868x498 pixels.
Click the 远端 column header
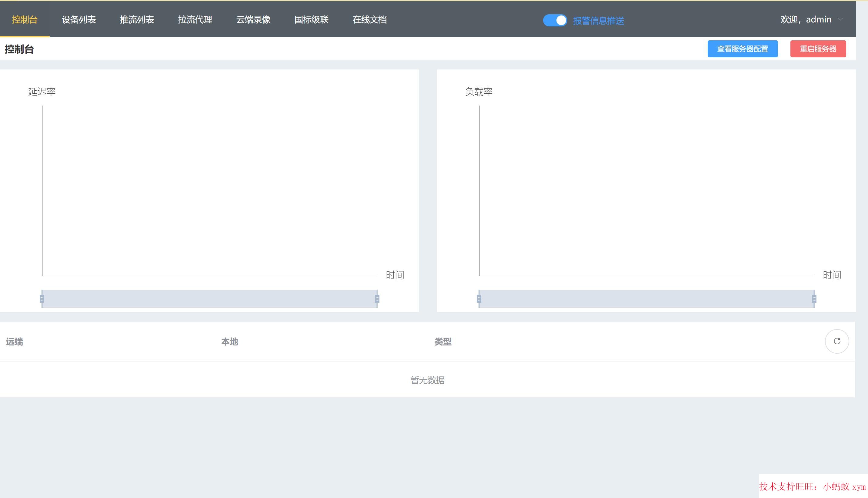(14, 342)
